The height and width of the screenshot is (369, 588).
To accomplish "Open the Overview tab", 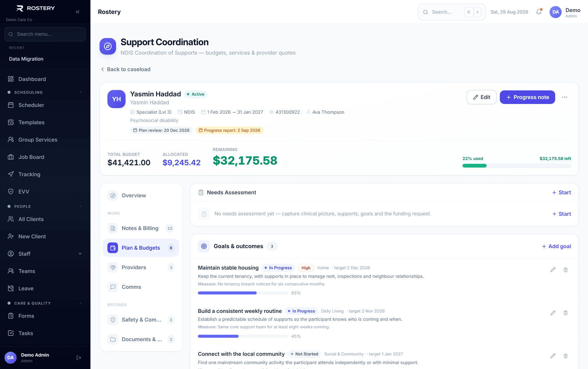I will click(141, 195).
